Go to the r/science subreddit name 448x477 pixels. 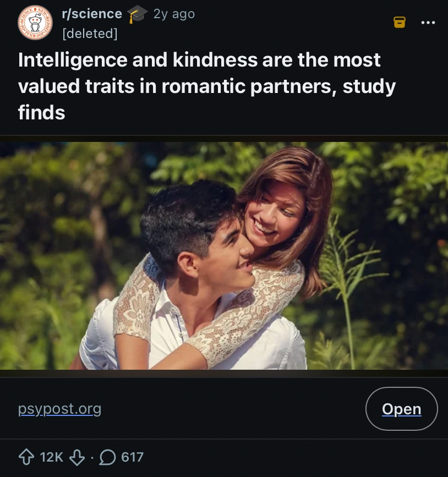92,14
